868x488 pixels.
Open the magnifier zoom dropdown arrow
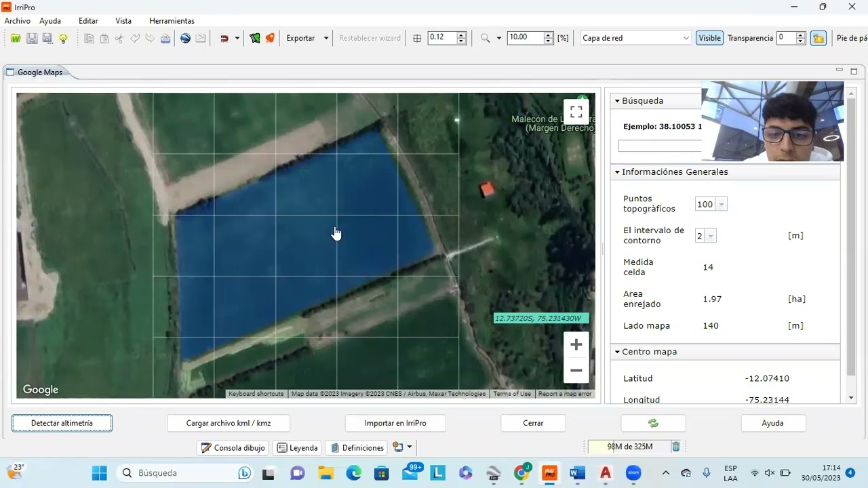(x=499, y=39)
